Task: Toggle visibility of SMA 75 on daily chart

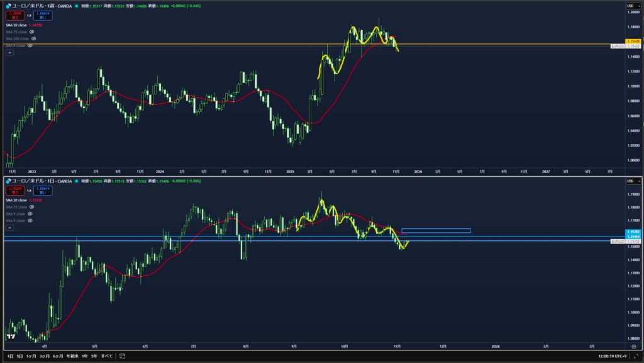Action: [x=31, y=207]
